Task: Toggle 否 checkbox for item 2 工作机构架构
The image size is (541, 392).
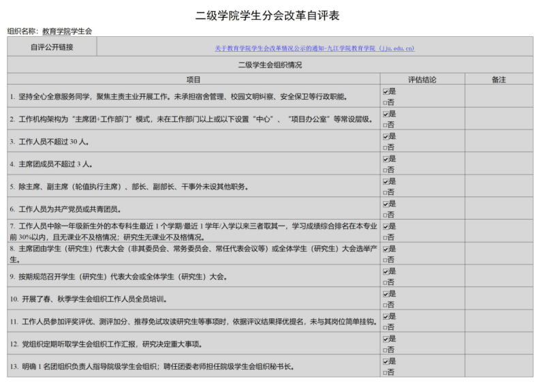Action: tap(385, 125)
